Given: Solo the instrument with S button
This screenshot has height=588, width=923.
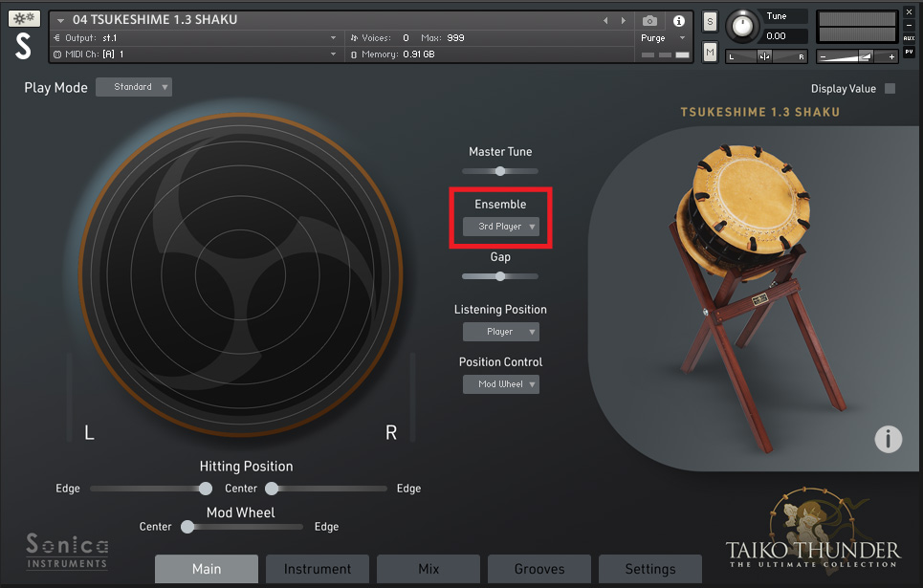Looking at the screenshot, I should [x=710, y=22].
